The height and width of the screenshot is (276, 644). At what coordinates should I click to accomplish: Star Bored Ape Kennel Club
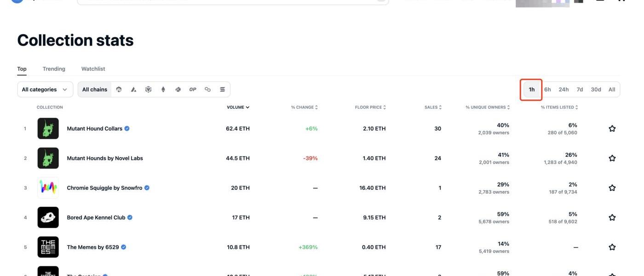(612, 217)
